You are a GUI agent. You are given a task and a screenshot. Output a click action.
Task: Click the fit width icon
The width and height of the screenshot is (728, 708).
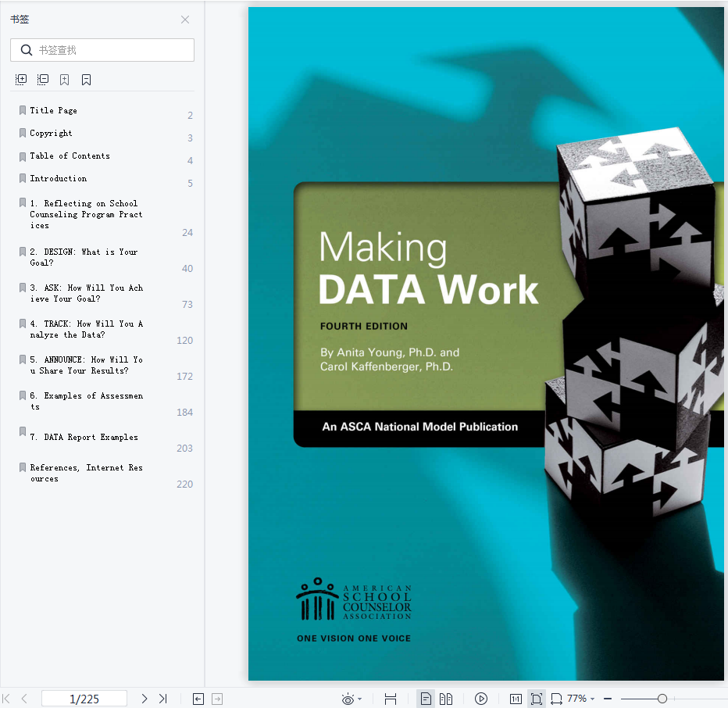(391, 699)
